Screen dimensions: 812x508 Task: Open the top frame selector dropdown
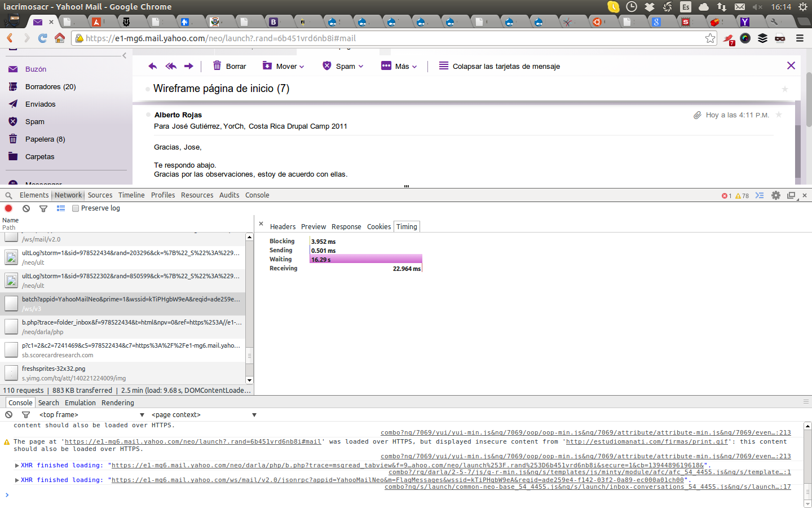coord(90,415)
